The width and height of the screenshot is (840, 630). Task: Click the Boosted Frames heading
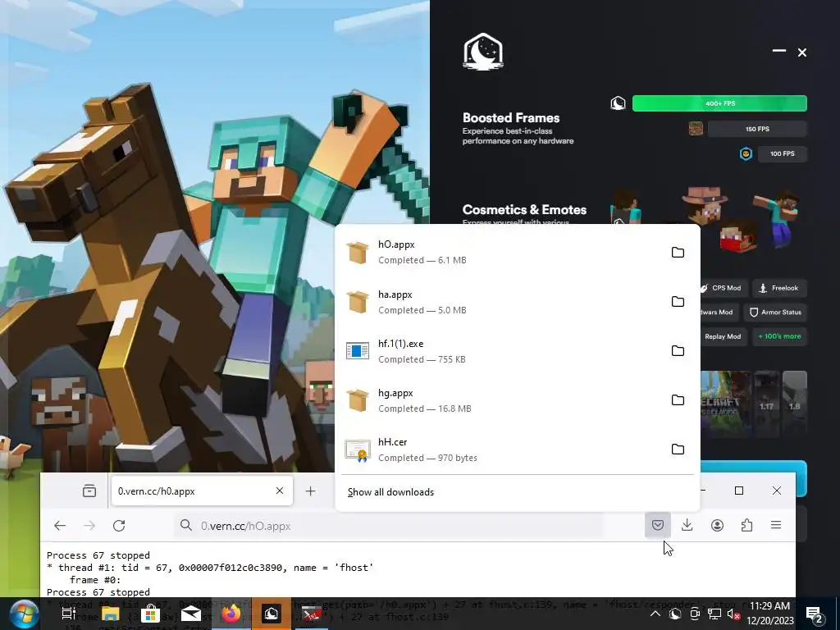point(511,118)
